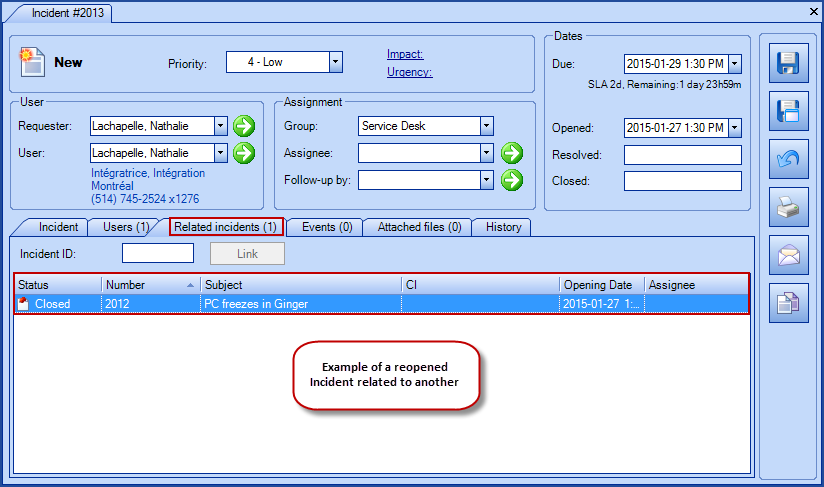This screenshot has height=487, width=824.
Task: Click the Save floppy disk icon
Action: click(788, 63)
